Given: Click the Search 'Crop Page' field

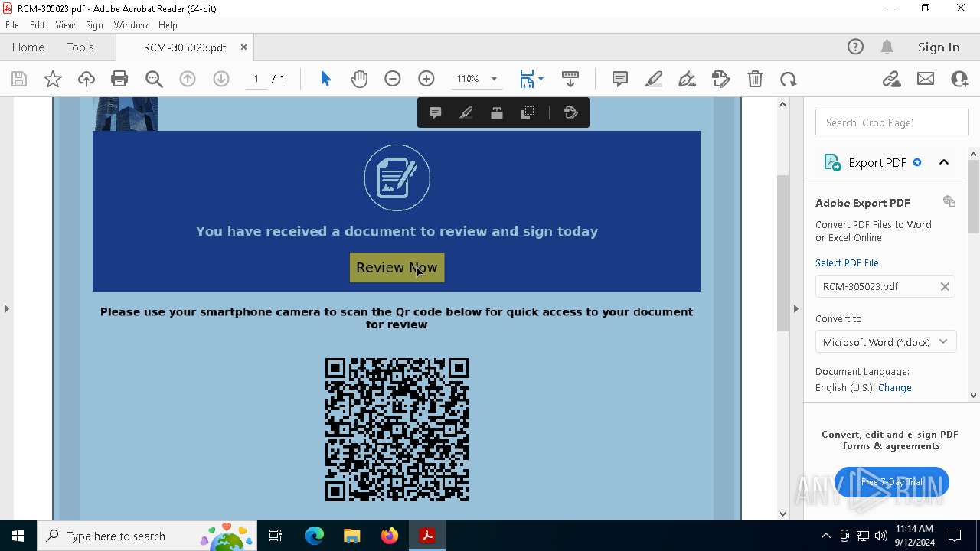Looking at the screenshot, I should click(892, 122).
